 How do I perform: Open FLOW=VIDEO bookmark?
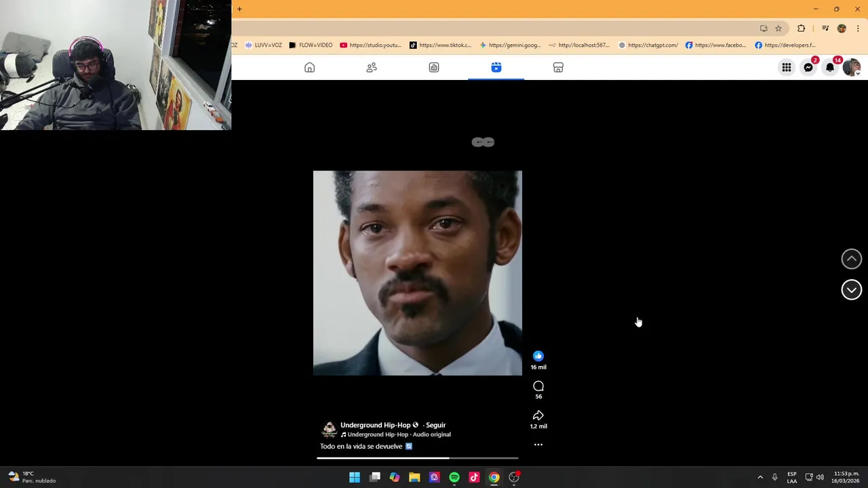tap(311, 45)
